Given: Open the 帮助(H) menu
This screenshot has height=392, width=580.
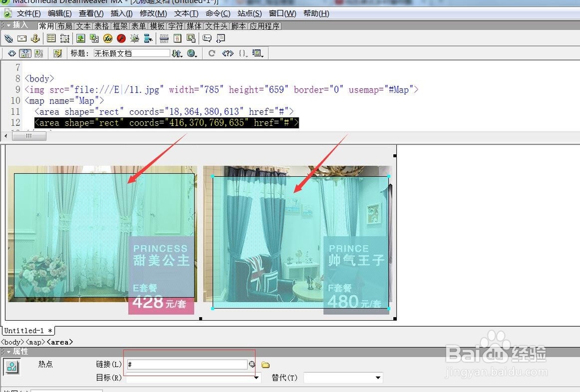Looking at the screenshot, I should point(316,14).
